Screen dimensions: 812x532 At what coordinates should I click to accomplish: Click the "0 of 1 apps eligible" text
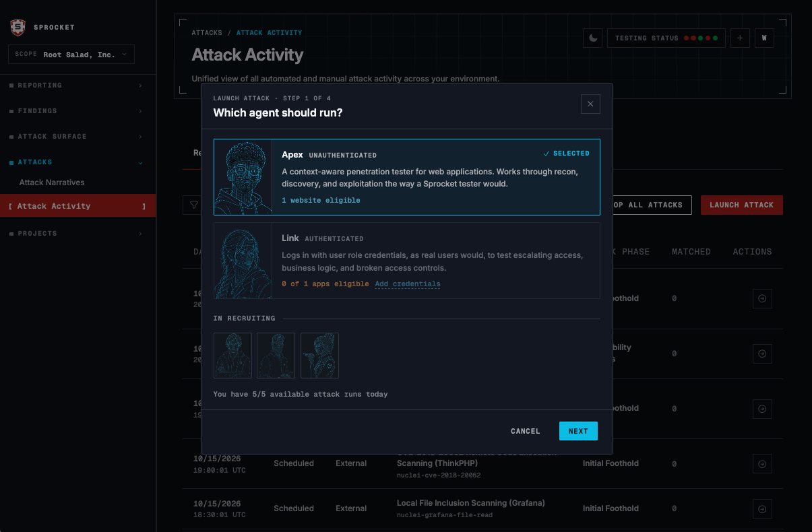point(325,284)
